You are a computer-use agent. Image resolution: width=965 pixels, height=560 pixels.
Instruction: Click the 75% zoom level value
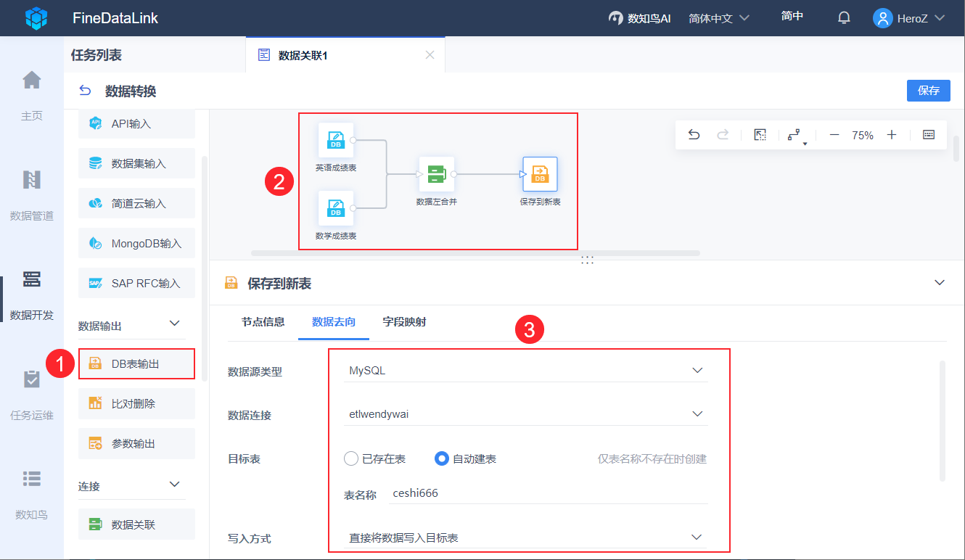click(x=863, y=135)
